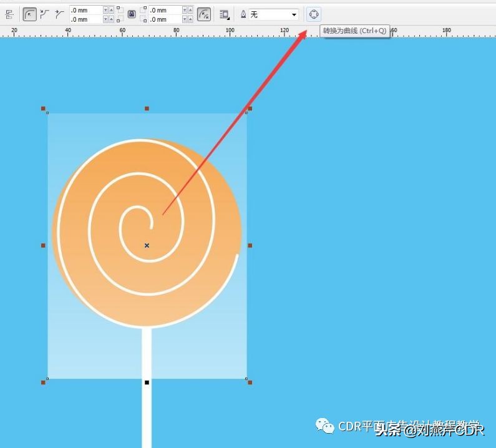Image resolution: width=496 pixels, height=448 pixels.
Task: Click the middle-left selection handle
Action: pyautogui.click(x=43, y=245)
